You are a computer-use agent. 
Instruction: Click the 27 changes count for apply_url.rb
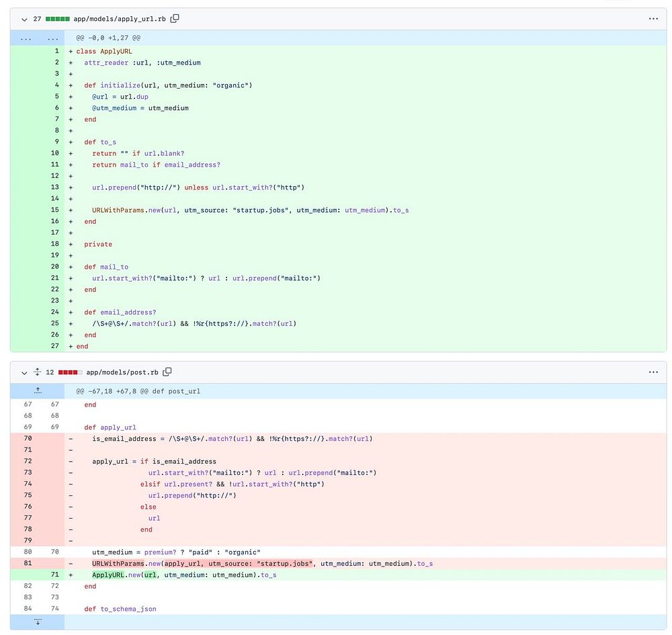[x=37, y=19]
